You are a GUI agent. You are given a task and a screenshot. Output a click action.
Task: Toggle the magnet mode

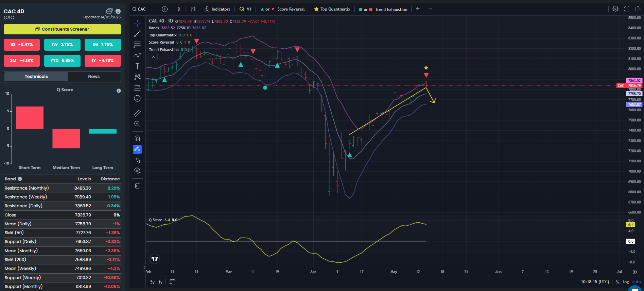137,139
